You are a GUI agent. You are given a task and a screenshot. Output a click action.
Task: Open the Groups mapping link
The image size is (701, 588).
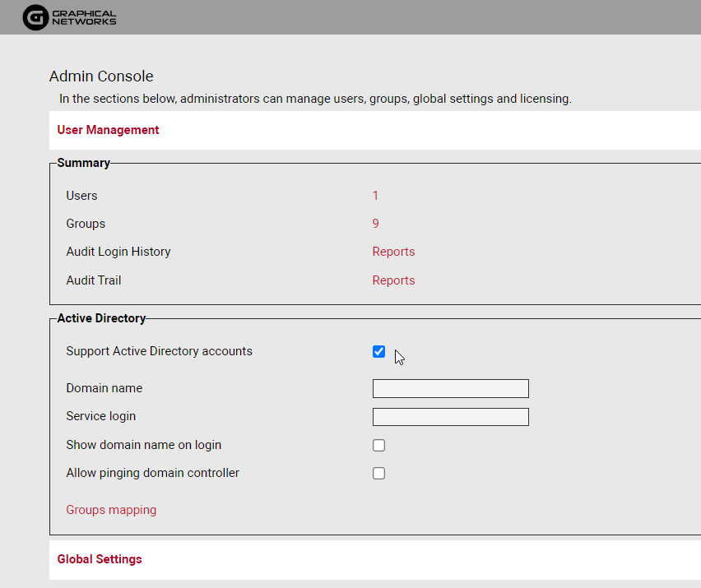click(x=111, y=510)
